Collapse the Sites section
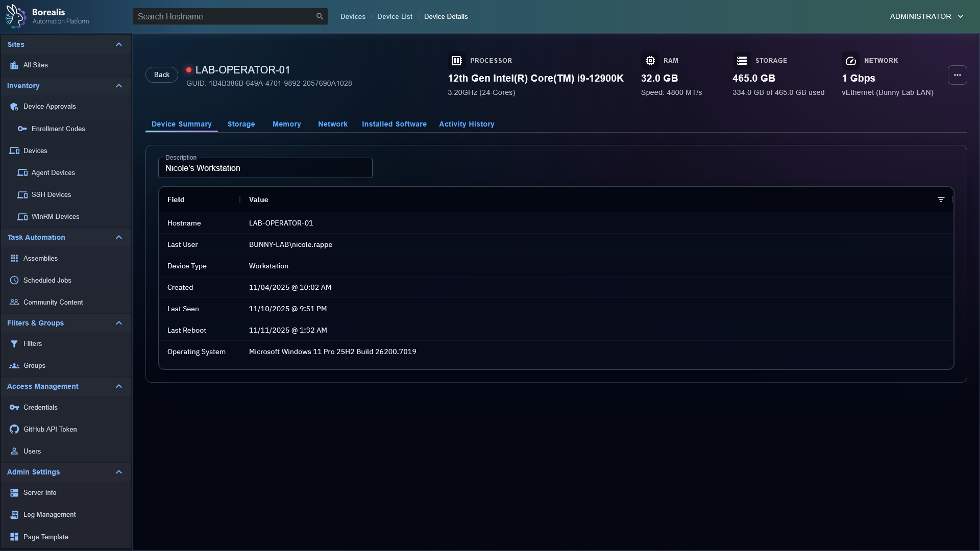The image size is (980, 551). 119,44
